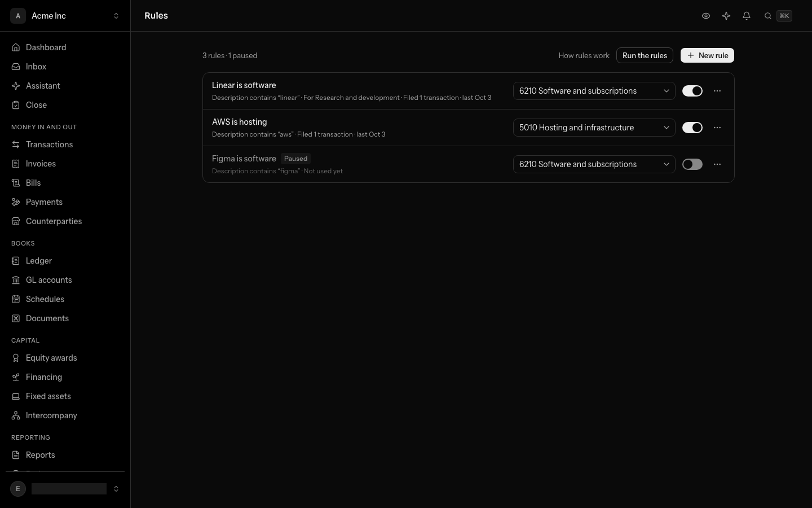Open more options for Figma is software
This screenshot has width=812, height=508.
tap(717, 164)
